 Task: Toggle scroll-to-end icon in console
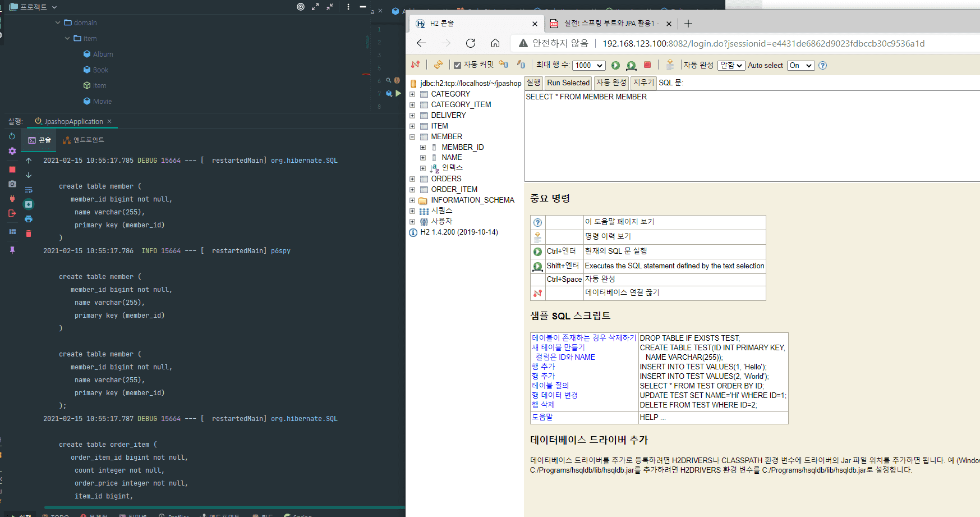click(x=29, y=204)
